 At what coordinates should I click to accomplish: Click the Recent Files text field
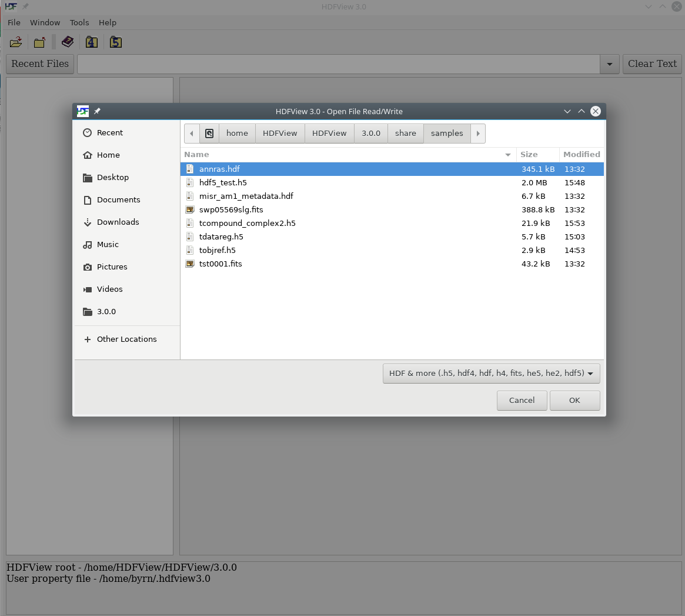(339, 64)
